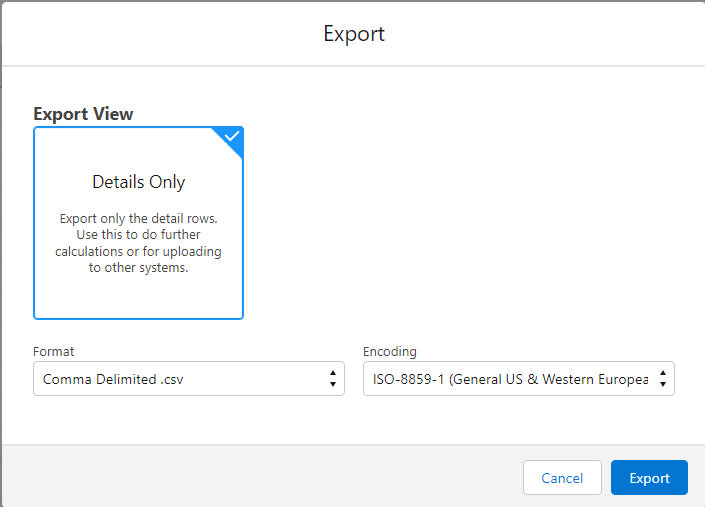Click the up arrow in Format selector
705x507 pixels.
332,373
